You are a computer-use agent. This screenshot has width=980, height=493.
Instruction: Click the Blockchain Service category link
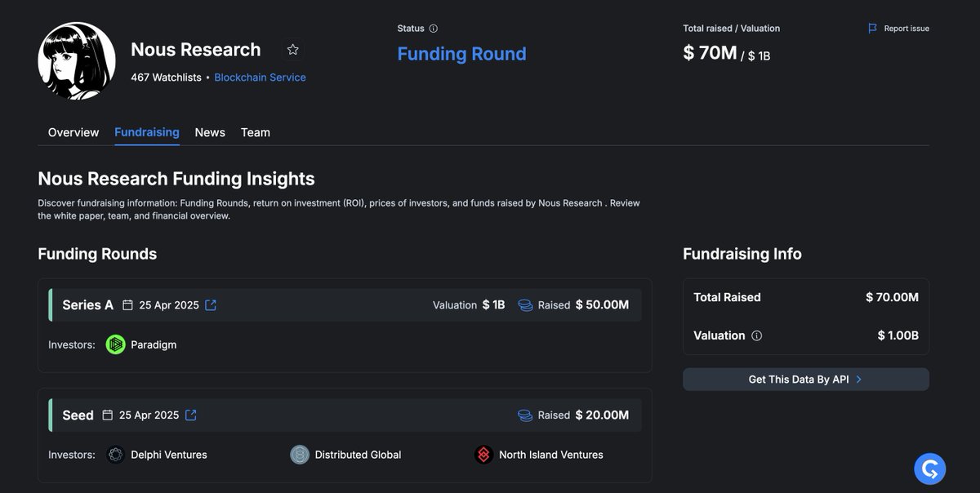tap(260, 78)
